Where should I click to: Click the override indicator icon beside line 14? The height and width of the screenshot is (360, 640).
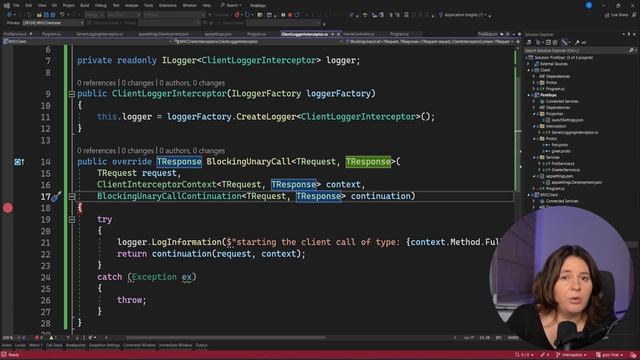pos(19,162)
